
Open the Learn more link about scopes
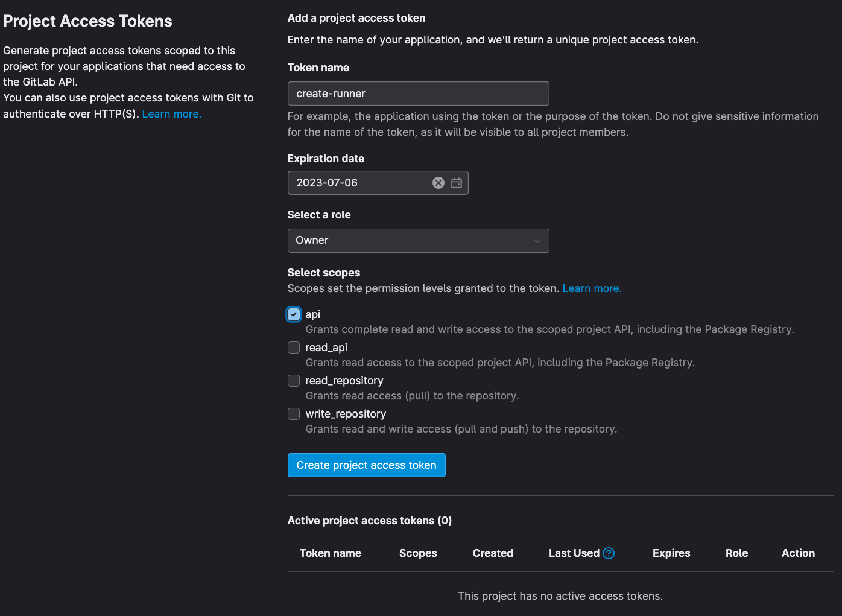coord(592,288)
